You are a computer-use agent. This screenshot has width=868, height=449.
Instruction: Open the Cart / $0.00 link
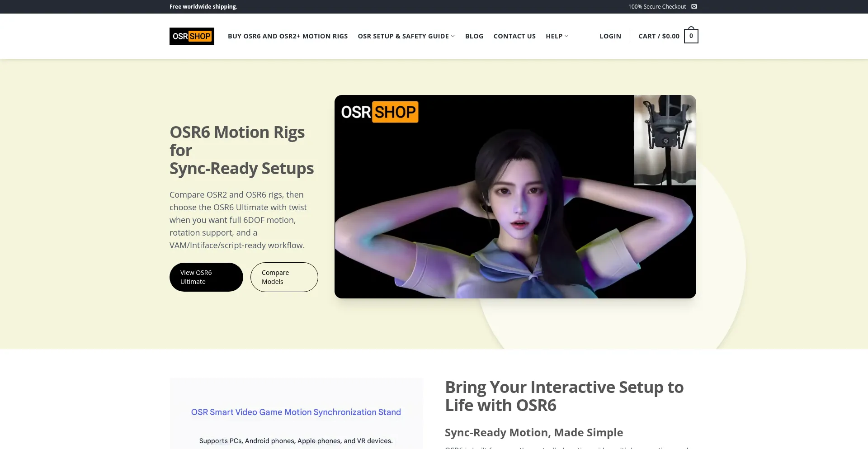[x=659, y=36]
